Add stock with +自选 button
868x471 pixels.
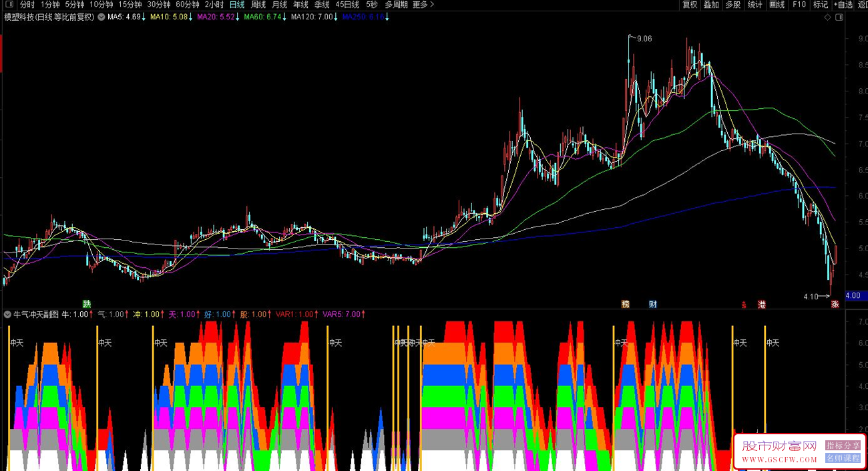click(x=844, y=5)
